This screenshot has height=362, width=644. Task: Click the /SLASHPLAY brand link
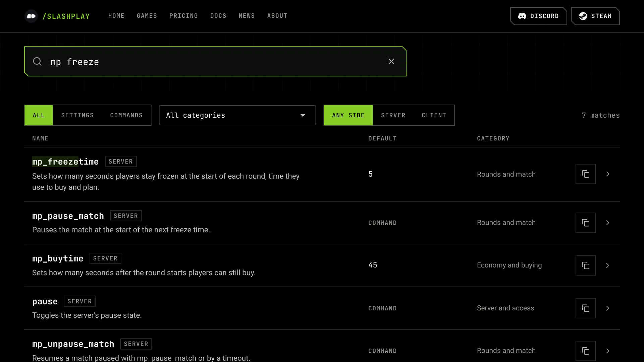pyautogui.click(x=66, y=16)
